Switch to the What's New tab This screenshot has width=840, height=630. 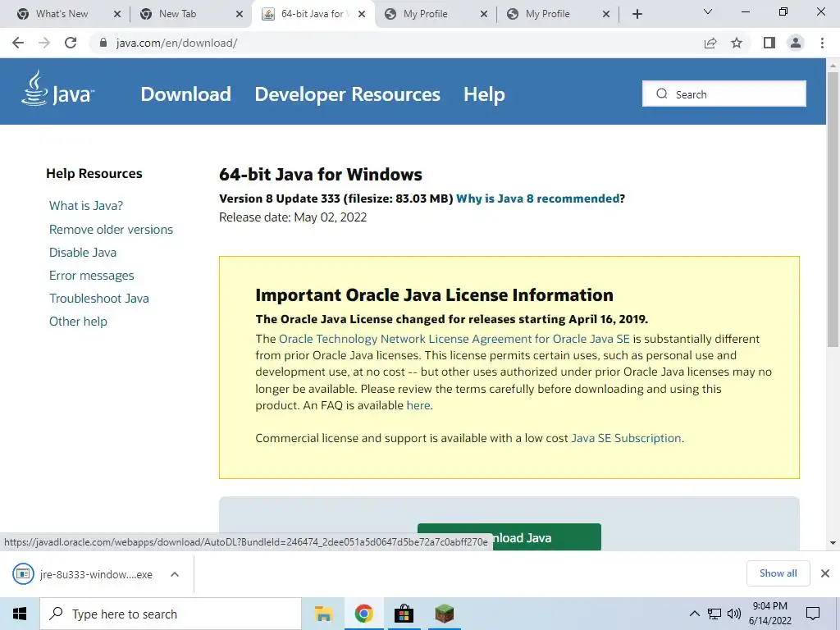pos(62,14)
